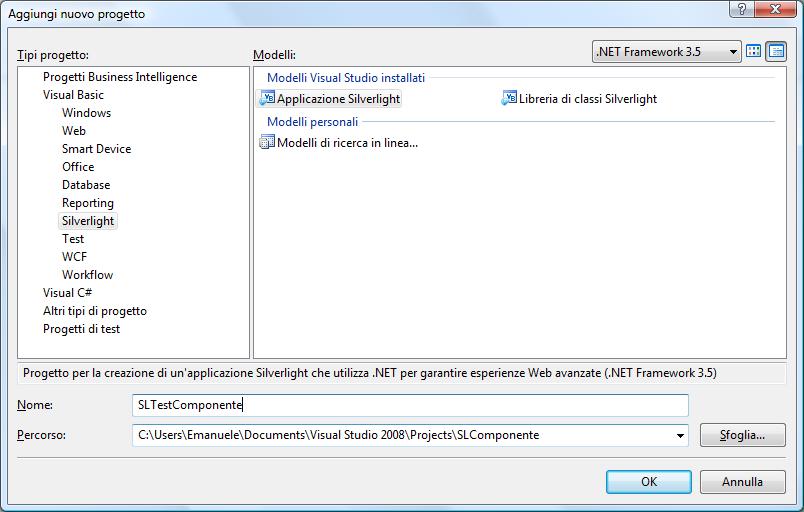Open the Sfoglia... browse button
The height and width of the screenshot is (512, 804).
point(742,435)
